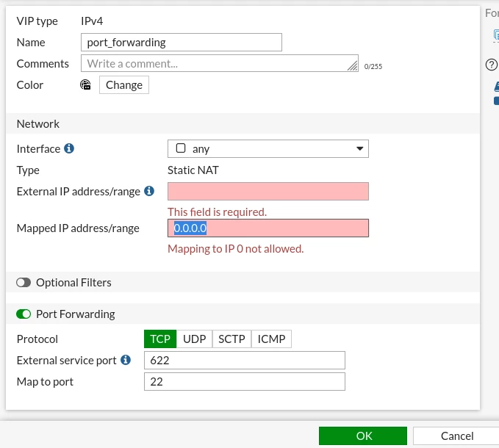This screenshot has height=448, width=499.
Task: Click the External IP address/range field
Action: tap(268, 192)
